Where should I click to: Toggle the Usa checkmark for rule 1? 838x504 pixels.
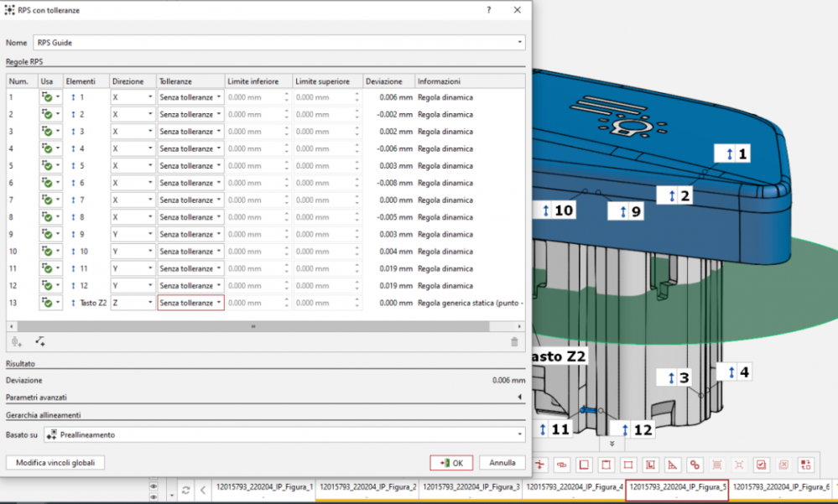(48, 97)
